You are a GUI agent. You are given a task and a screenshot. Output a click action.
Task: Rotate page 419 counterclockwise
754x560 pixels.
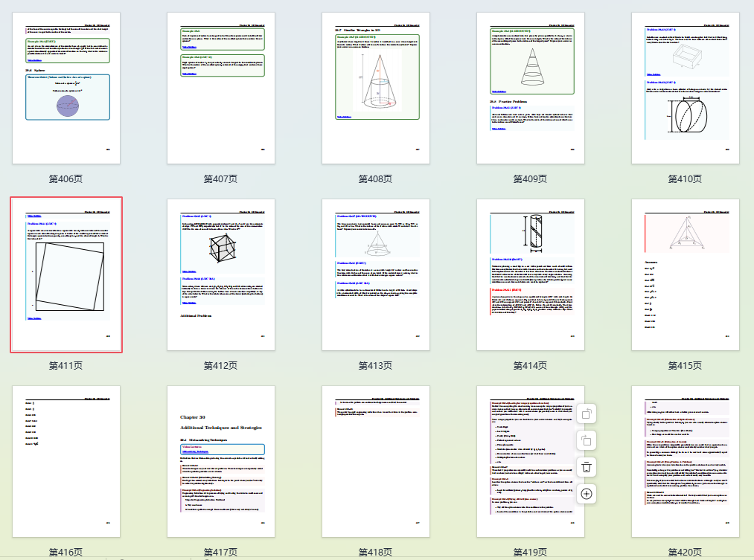tap(587, 414)
